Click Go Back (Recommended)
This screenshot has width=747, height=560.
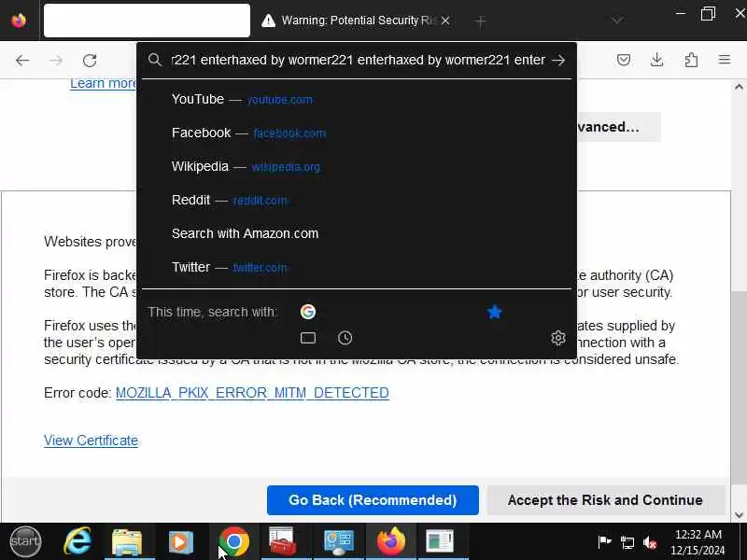(x=373, y=500)
